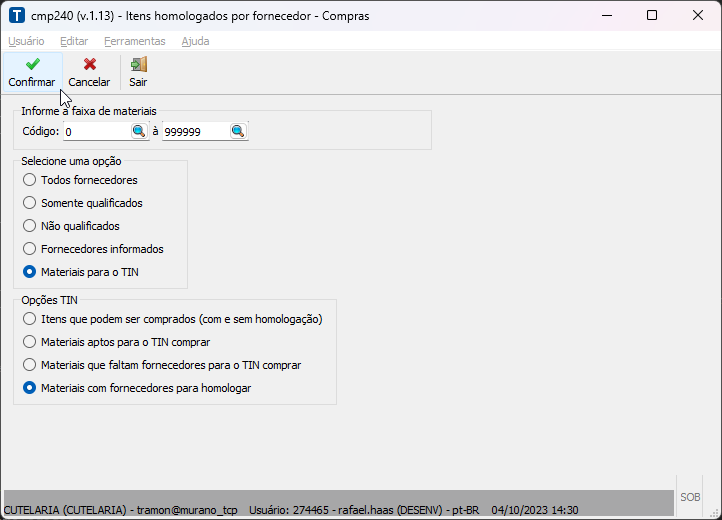Image resolution: width=722 pixels, height=520 pixels.
Task: Open lookup magnifier for ending code
Action: pos(238,131)
